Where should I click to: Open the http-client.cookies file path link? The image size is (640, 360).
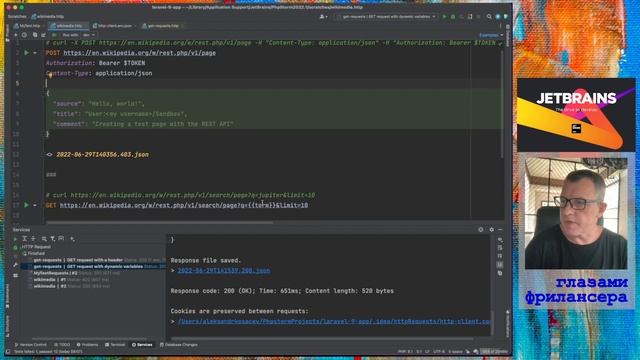pyautogui.click(x=334, y=322)
